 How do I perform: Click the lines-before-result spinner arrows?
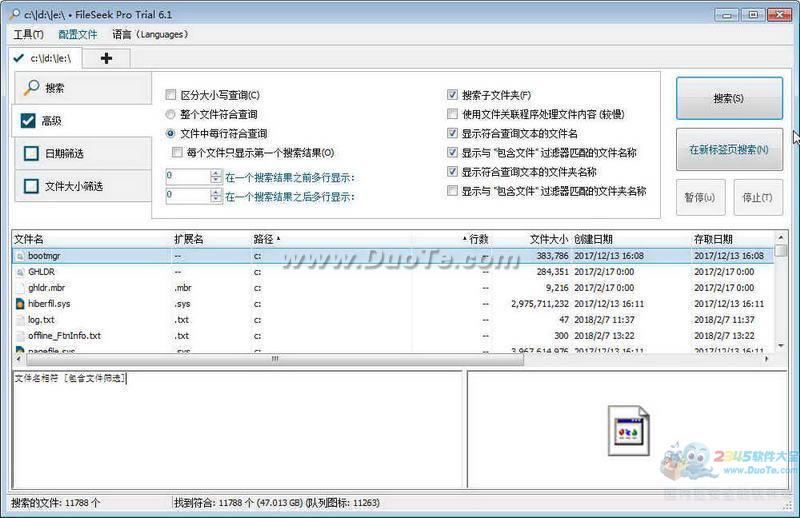tap(216, 177)
